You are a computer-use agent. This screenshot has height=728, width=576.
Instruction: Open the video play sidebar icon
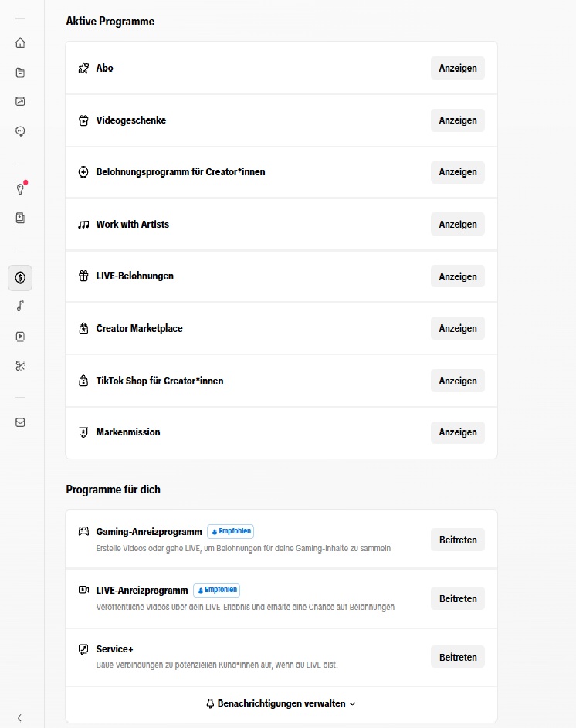click(x=20, y=336)
